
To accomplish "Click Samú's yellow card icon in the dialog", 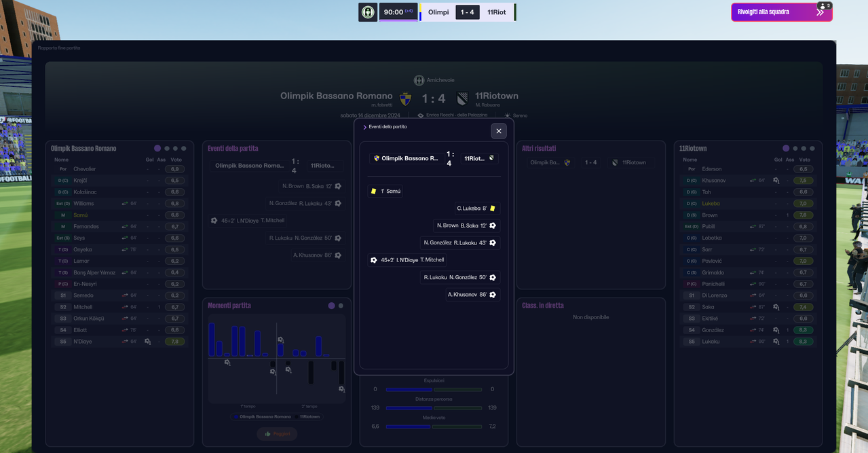I will [x=373, y=192].
